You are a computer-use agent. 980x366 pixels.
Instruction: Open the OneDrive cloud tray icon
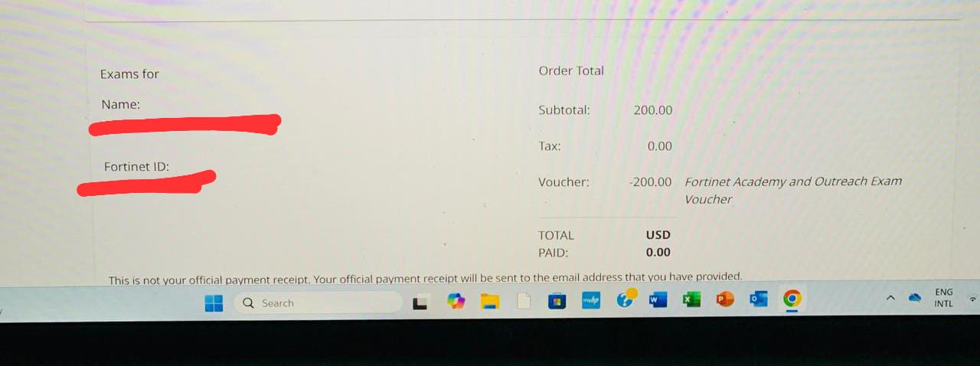(x=915, y=298)
